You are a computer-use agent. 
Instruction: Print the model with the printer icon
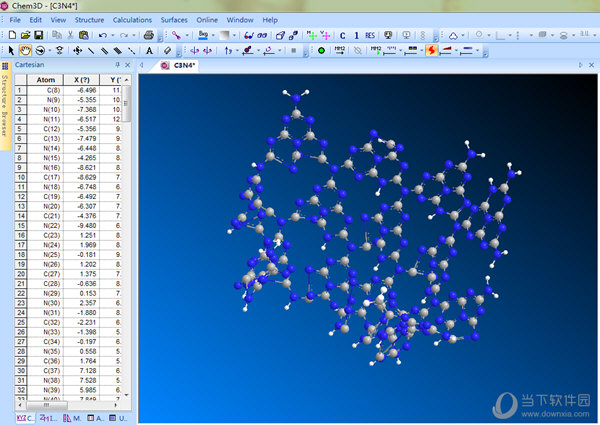click(148, 35)
